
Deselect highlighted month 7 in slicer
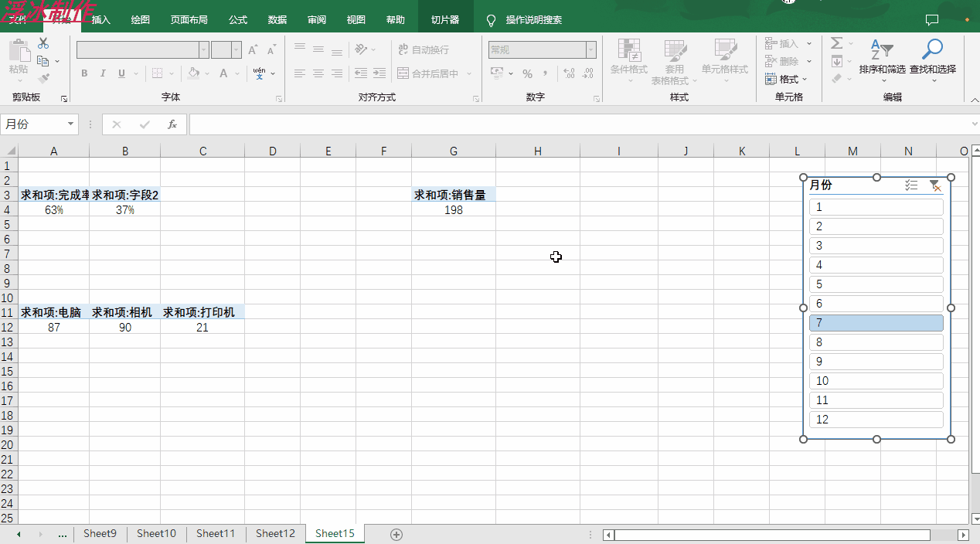[x=876, y=323]
